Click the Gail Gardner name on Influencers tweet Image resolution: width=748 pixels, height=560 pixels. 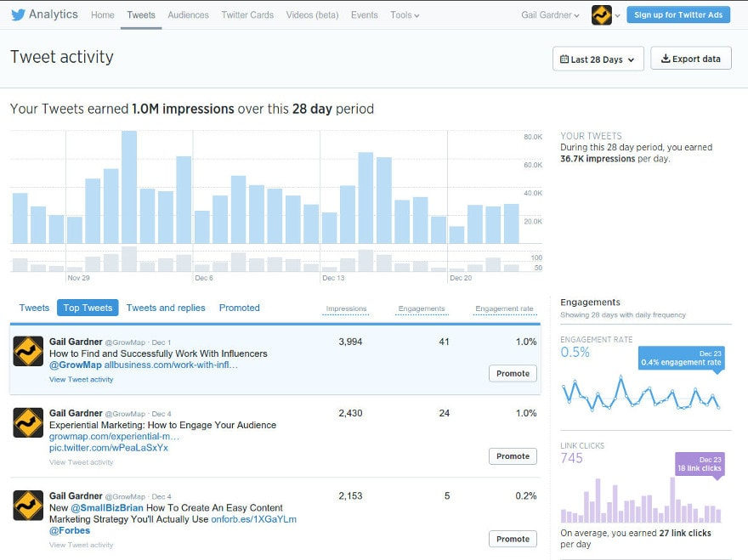coord(76,342)
